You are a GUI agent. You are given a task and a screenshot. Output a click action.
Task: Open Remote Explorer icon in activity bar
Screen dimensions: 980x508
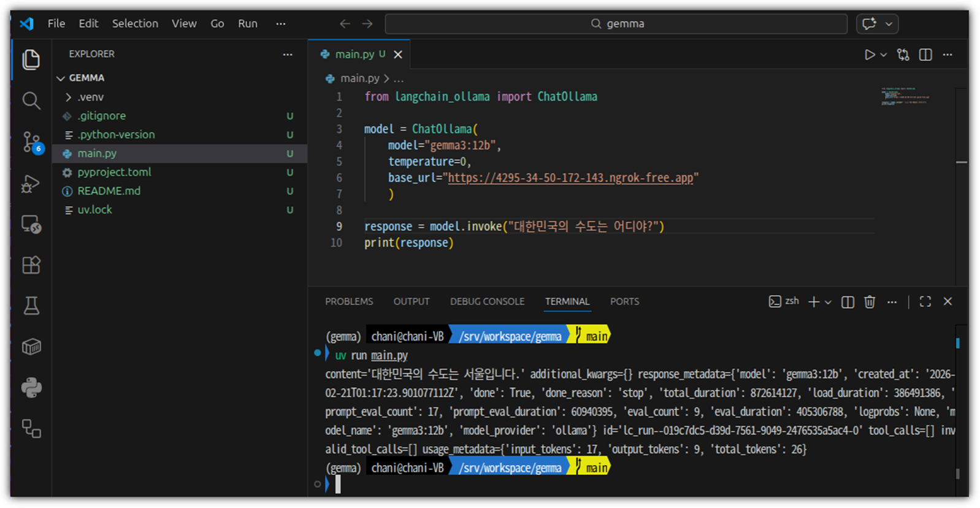click(x=31, y=224)
